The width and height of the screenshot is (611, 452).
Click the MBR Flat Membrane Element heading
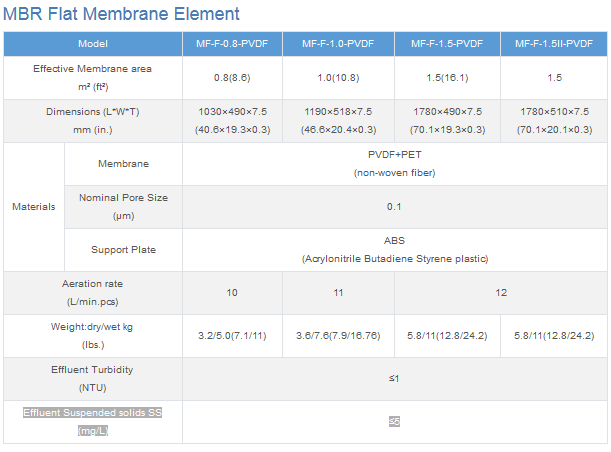pyautogui.click(x=122, y=14)
